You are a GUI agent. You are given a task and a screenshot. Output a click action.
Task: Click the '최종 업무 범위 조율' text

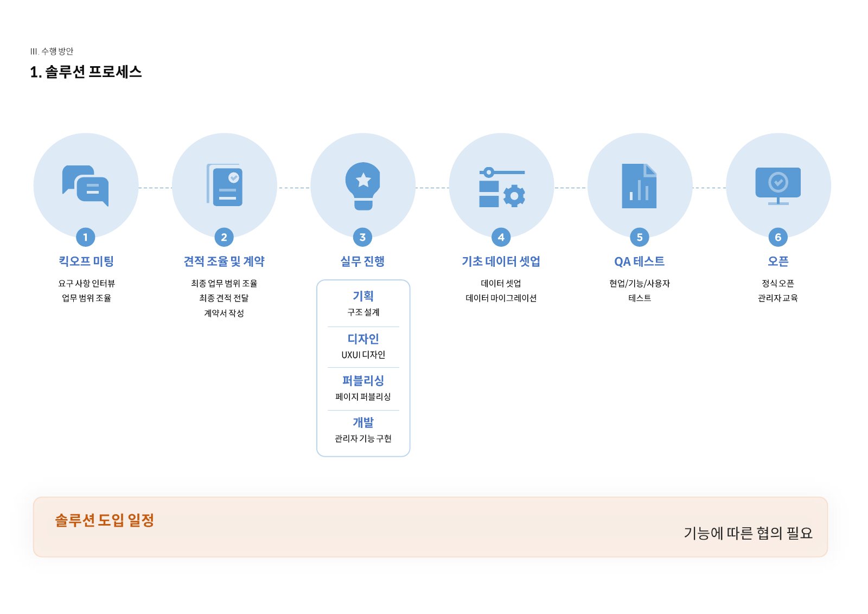click(x=224, y=284)
